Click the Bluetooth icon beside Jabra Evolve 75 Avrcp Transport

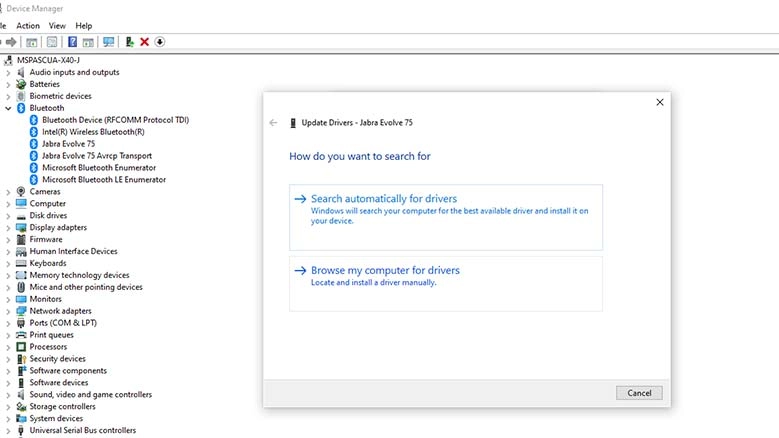click(x=34, y=155)
